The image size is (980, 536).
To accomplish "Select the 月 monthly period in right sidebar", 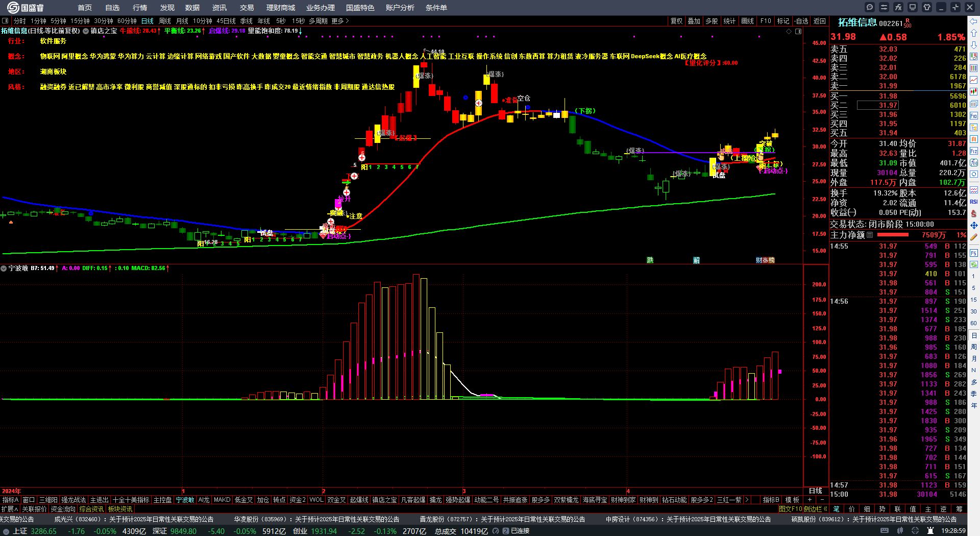I will (974, 359).
